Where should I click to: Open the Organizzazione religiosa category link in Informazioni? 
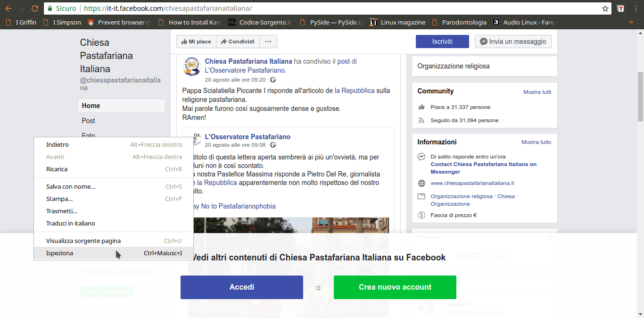(x=462, y=196)
